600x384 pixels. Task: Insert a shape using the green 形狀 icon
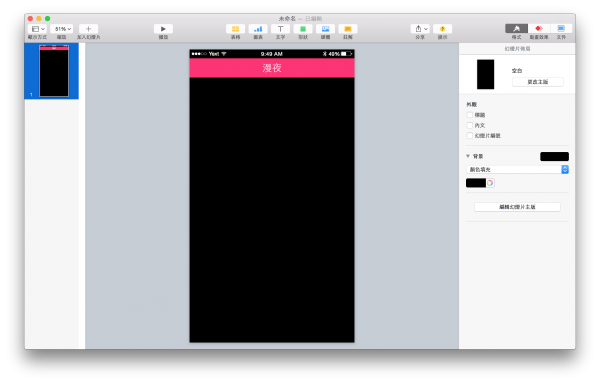[303, 29]
